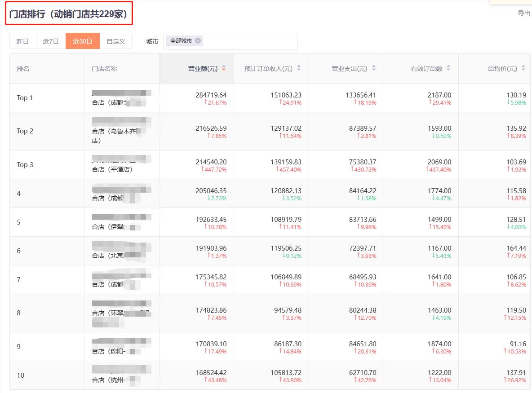Viewport: 532px width, 393px height.
Task: Toggle sort arrows on 营业支出(元) column
Action: point(374,69)
